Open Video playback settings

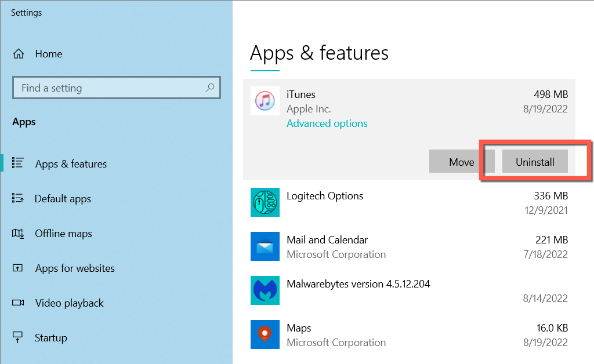click(x=69, y=303)
